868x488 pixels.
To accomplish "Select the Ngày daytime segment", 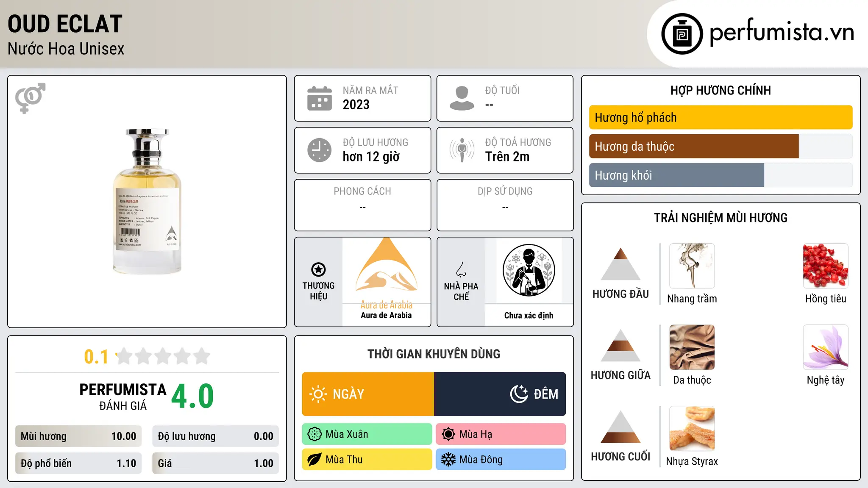I will 368,394.
